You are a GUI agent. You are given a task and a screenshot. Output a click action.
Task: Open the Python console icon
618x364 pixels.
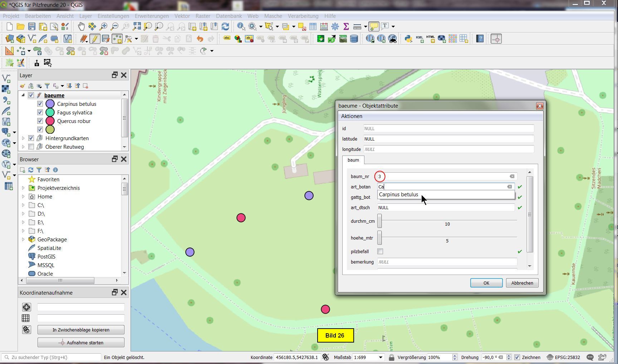click(408, 39)
